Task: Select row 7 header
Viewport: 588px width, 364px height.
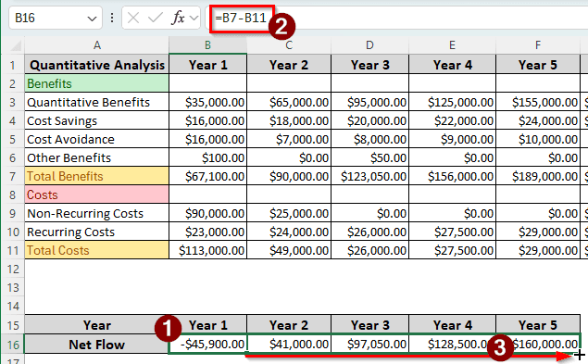Action: (13, 176)
